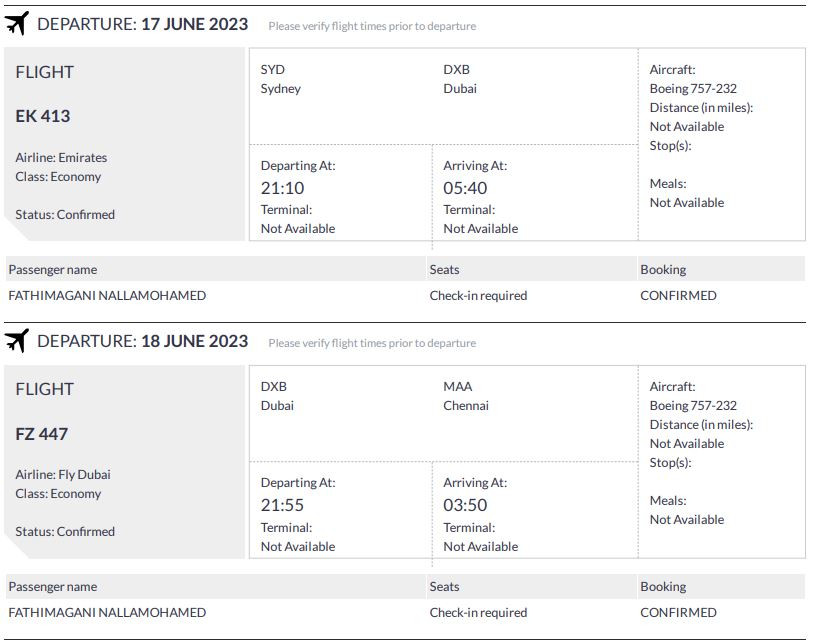Click passenger name under the EK 413 flight
The width and height of the screenshot is (815, 642).
107,296
